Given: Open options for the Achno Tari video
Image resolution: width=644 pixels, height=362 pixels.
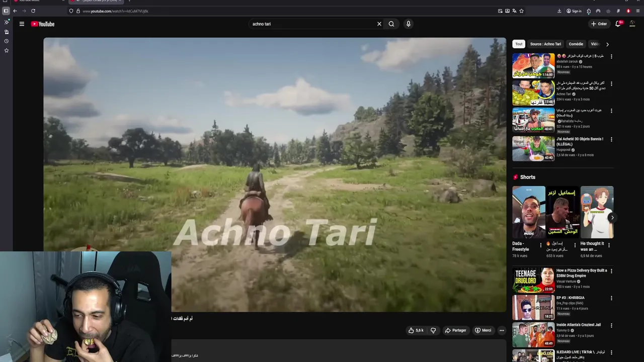Looking at the screenshot, I should (x=611, y=83).
